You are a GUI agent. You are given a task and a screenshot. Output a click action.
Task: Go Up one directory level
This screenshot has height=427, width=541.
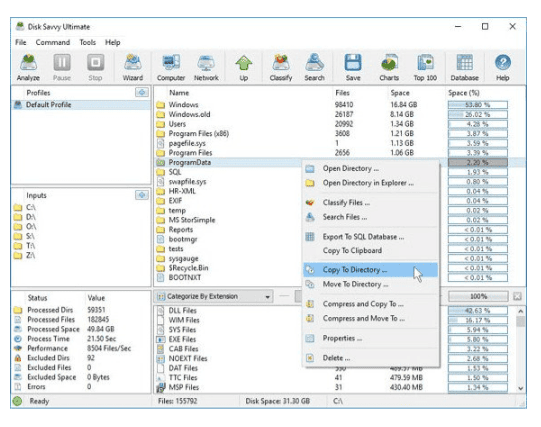click(244, 68)
